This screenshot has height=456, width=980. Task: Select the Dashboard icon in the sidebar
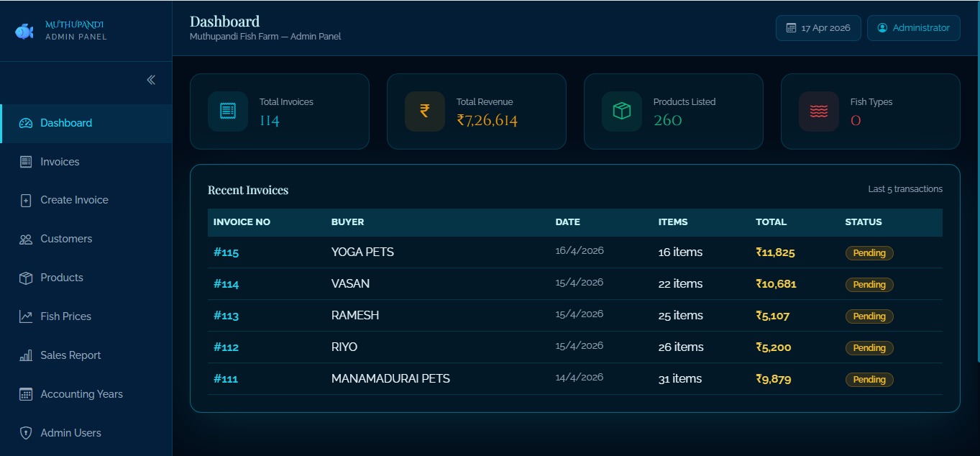[25, 122]
